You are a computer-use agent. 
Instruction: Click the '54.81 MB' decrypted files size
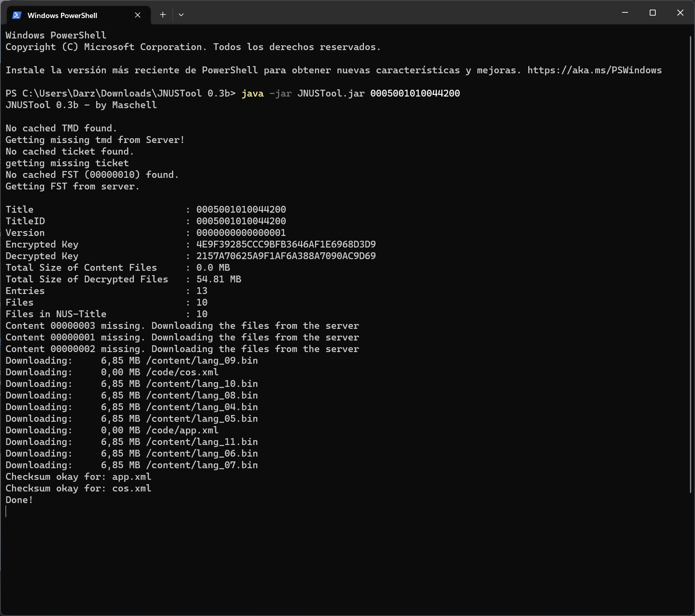(219, 279)
